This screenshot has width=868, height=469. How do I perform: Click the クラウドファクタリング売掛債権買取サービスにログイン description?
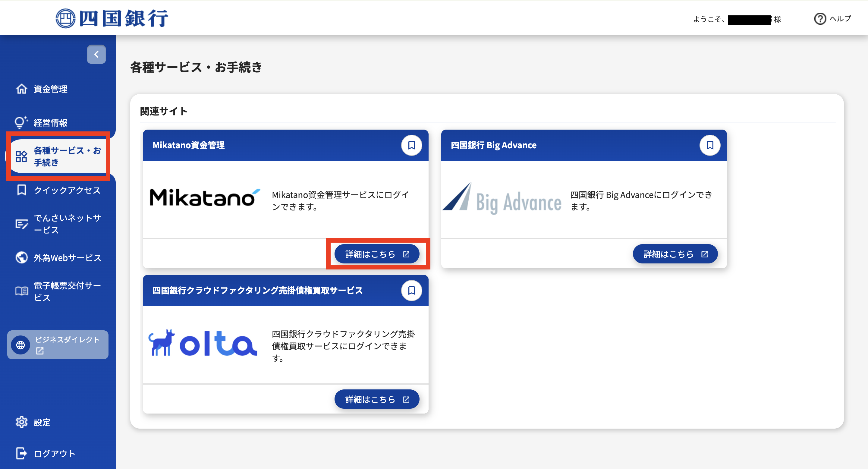[343, 346]
